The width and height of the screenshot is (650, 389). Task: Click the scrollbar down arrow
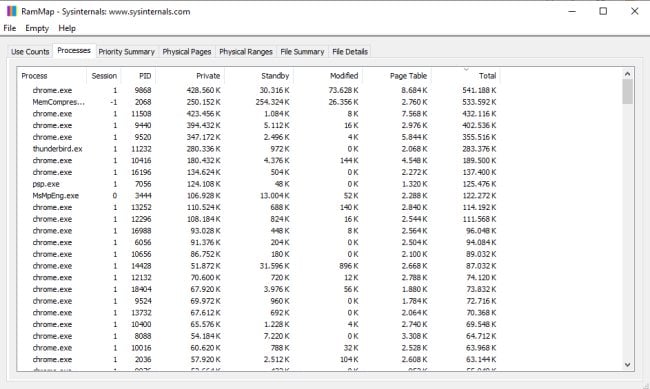tap(627, 365)
